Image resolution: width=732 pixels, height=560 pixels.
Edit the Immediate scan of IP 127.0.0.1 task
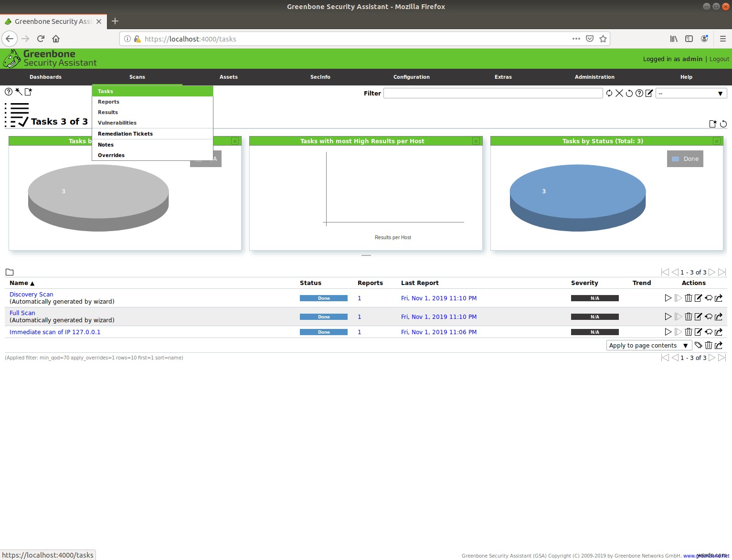tap(699, 332)
